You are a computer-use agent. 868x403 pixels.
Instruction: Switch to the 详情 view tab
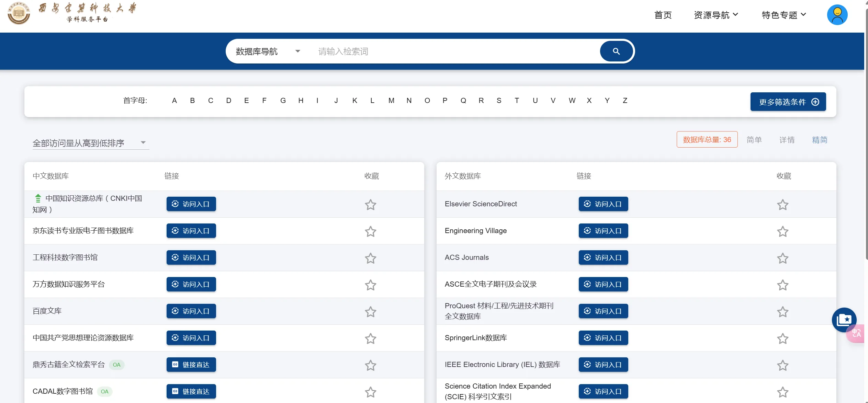[787, 140]
